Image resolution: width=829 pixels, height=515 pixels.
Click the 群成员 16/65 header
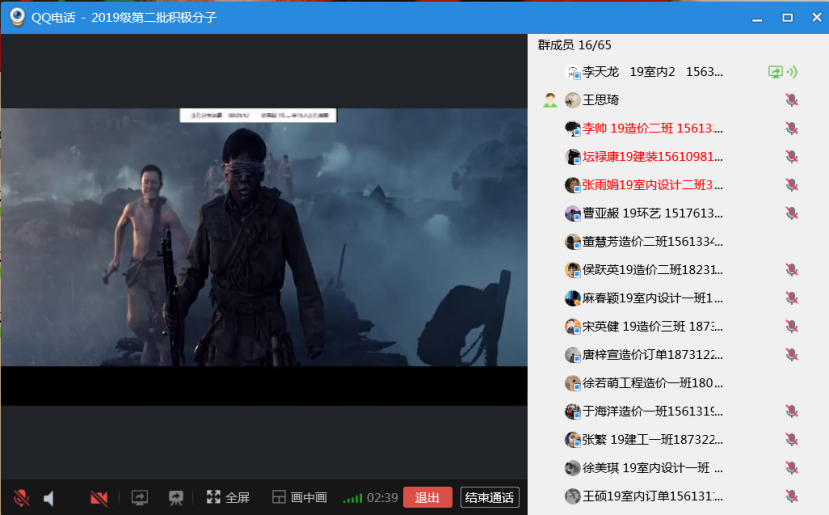[x=575, y=45]
